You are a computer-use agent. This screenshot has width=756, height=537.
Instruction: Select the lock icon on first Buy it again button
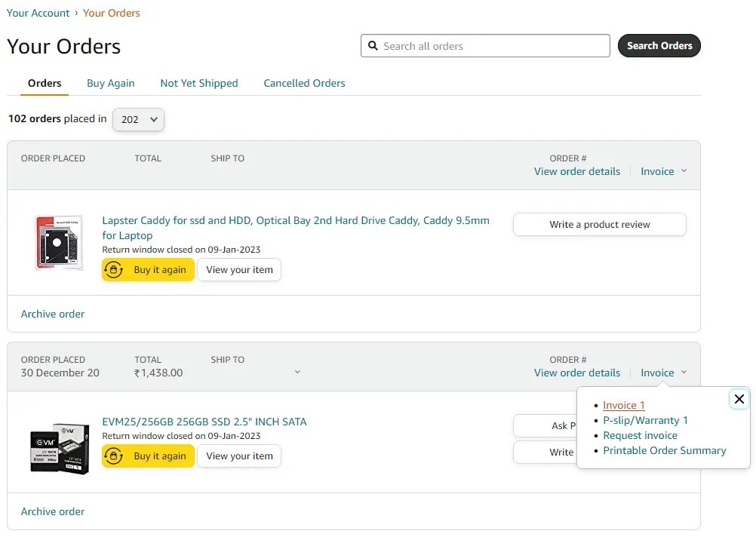[113, 270]
